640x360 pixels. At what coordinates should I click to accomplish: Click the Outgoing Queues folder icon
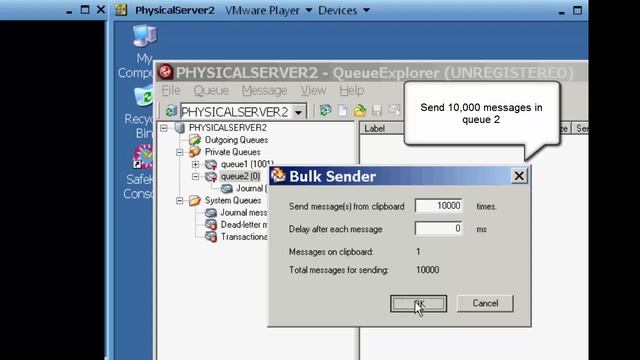coord(195,140)
